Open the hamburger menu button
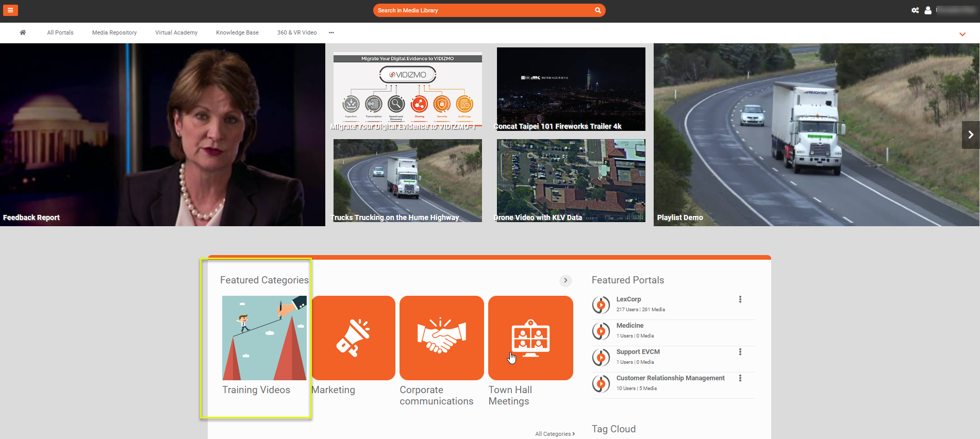Viewport: 980px width, 439px height. point(10,10)
